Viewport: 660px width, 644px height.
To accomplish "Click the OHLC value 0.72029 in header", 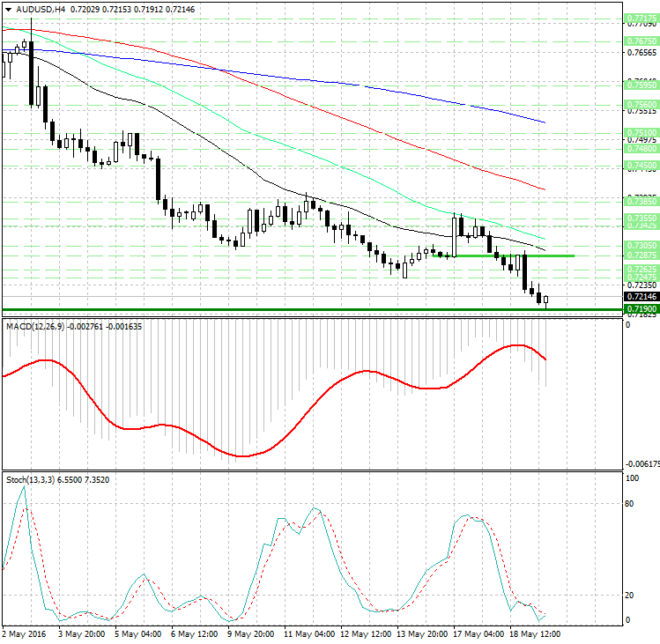I will click(x=85, y=10).
